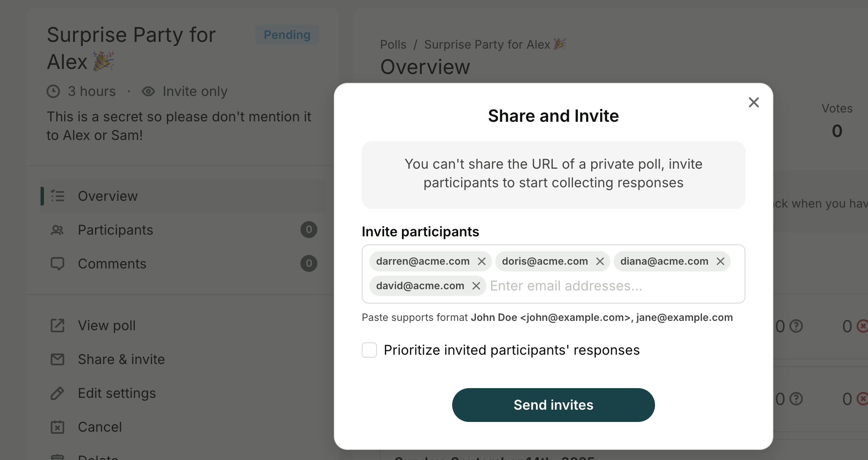Click the Surprise Party for Alex breadcrumb
The width and height of the screenshot is (868, 460).
tap(494, 44)
